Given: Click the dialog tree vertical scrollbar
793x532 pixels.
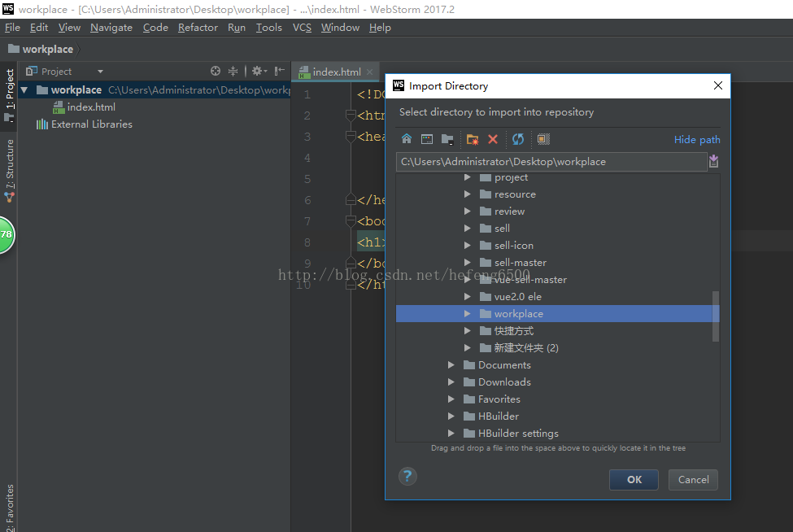Looking at the screenshot, I should point(715,316).
